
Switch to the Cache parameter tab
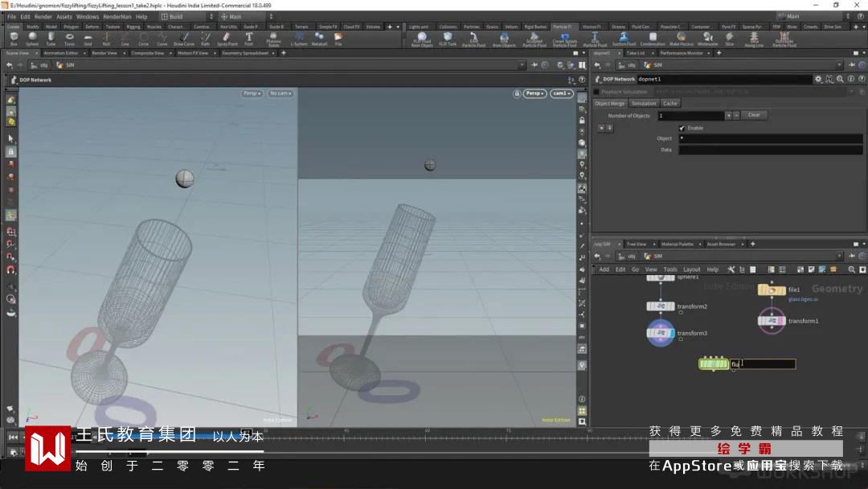click(669, 104)
